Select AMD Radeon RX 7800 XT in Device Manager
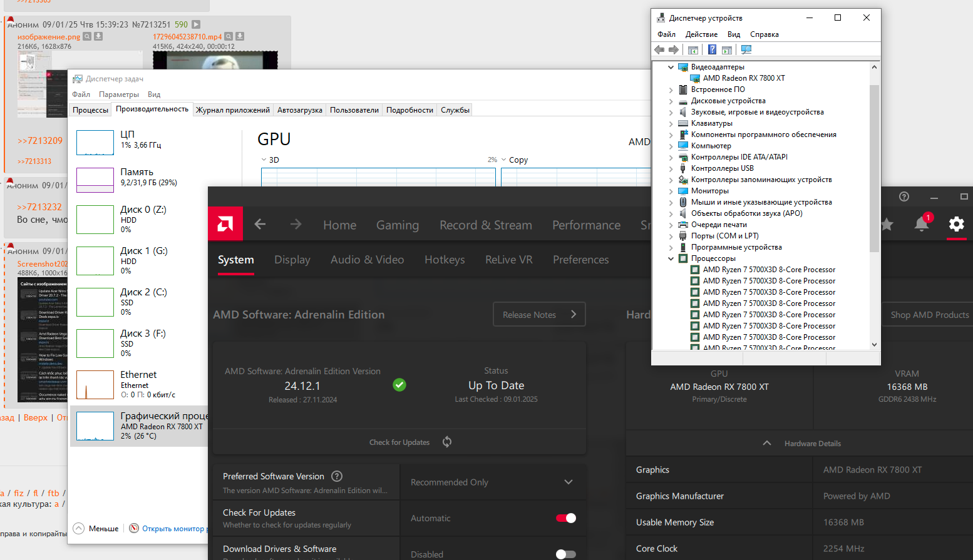 pyautogui.click(x=744, y=78)
